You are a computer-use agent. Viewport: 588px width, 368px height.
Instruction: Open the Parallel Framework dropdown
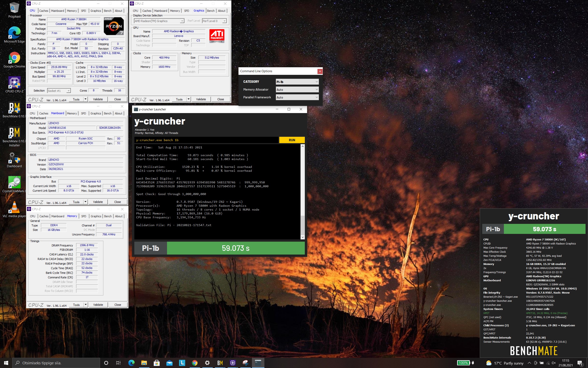pos(297,97)
